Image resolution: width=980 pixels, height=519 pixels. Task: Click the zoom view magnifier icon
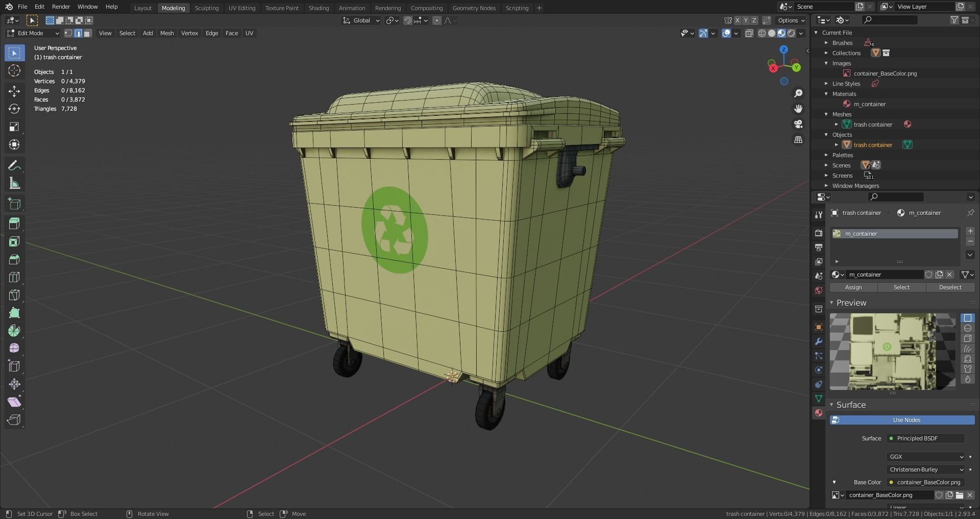click(x=798, y=93)
